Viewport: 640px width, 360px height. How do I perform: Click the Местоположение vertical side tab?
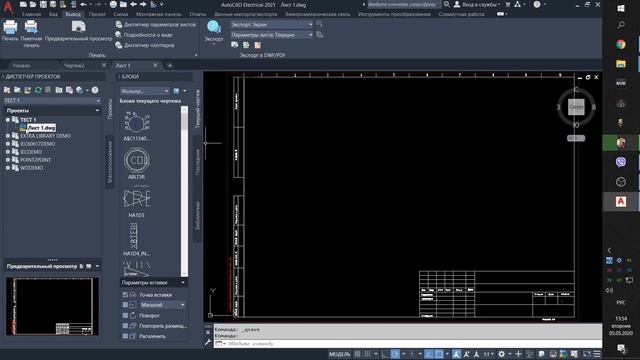pos(109,162)
